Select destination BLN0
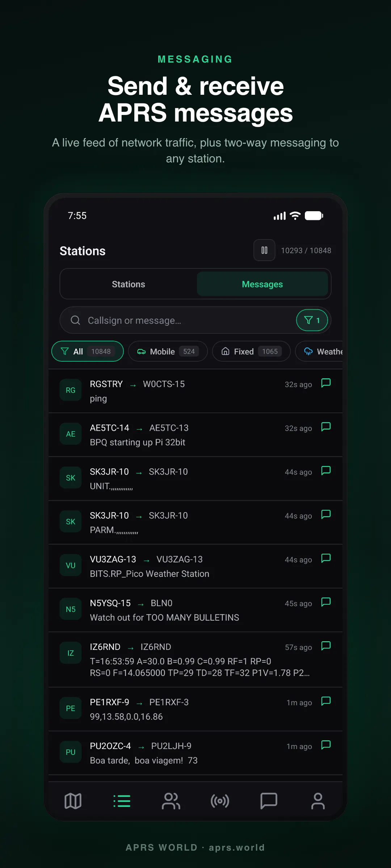This screenshot has width=391, height=868. point(161,603)
